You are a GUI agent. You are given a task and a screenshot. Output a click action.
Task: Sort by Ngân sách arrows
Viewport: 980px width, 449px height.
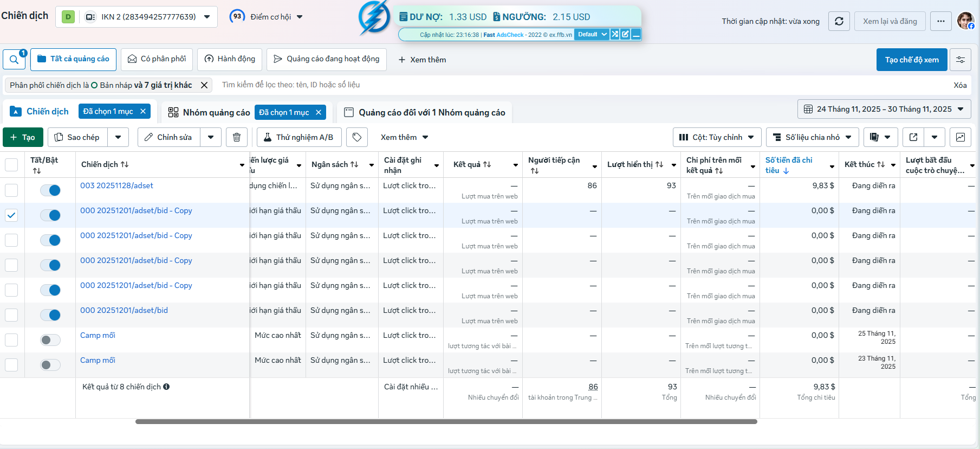pyautogui.click(x=354, y=164)
